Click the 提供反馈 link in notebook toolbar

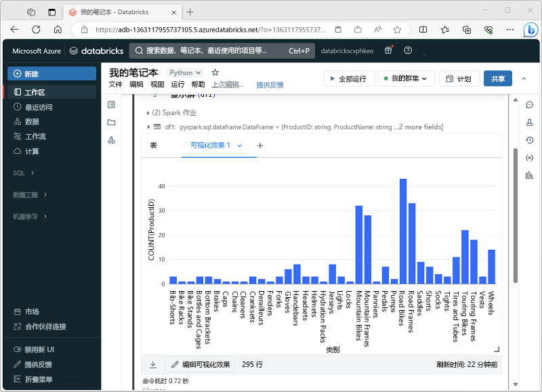tap(270, 85)
